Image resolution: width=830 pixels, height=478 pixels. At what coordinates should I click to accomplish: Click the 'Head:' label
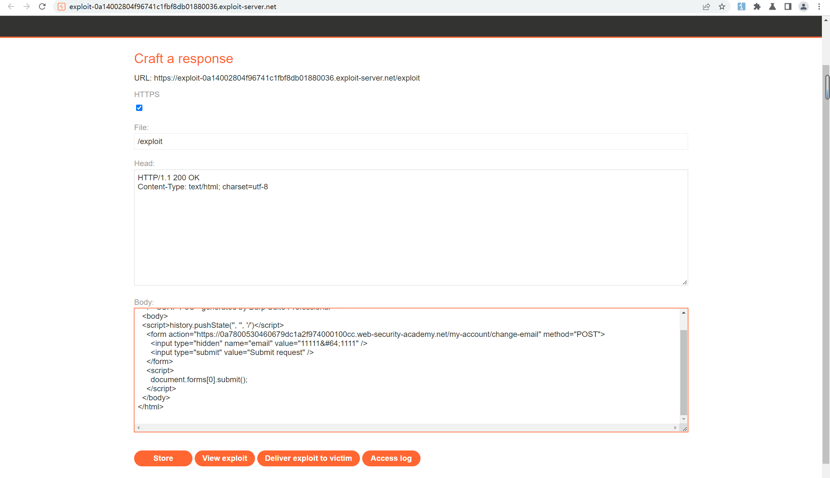point(144,164)
